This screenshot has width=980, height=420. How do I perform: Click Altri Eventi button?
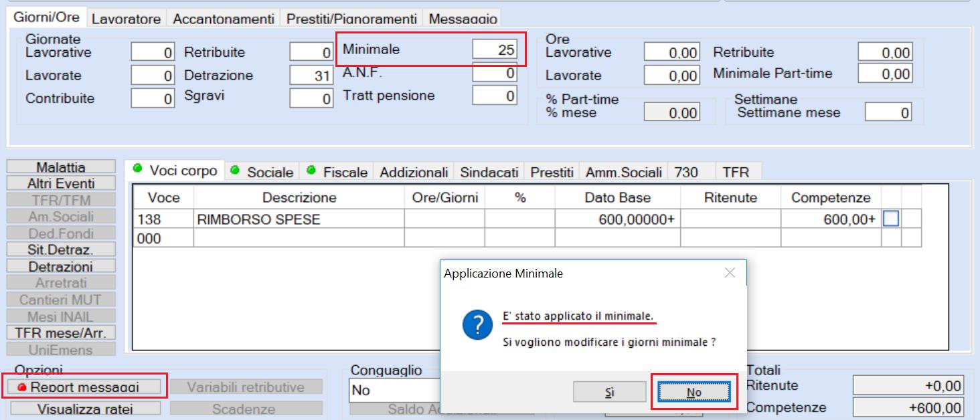pos(61,183)
